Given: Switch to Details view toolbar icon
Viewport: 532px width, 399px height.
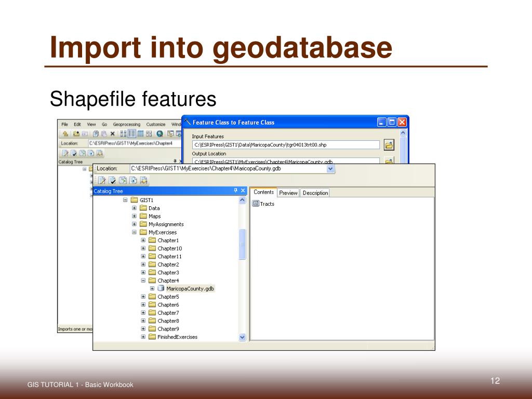Looking at the screenshot, I should pyautogui.click(x=140, y=134).
